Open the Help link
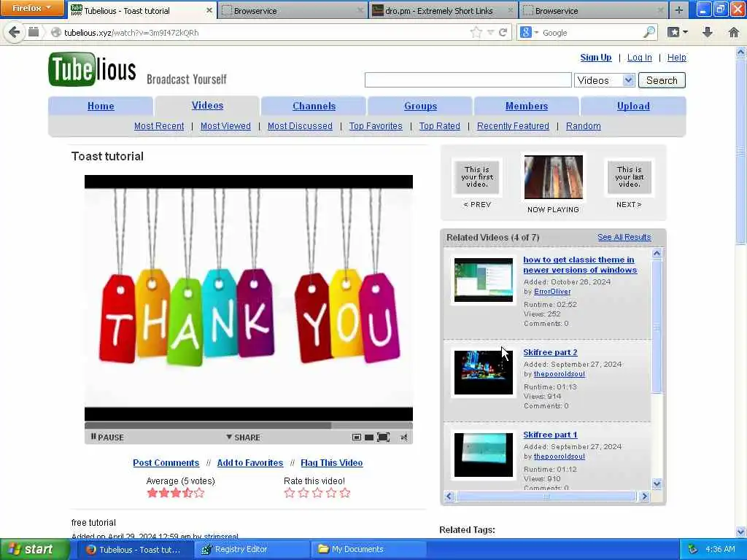This screenshot has height=560, width=747. coord(676,57)
